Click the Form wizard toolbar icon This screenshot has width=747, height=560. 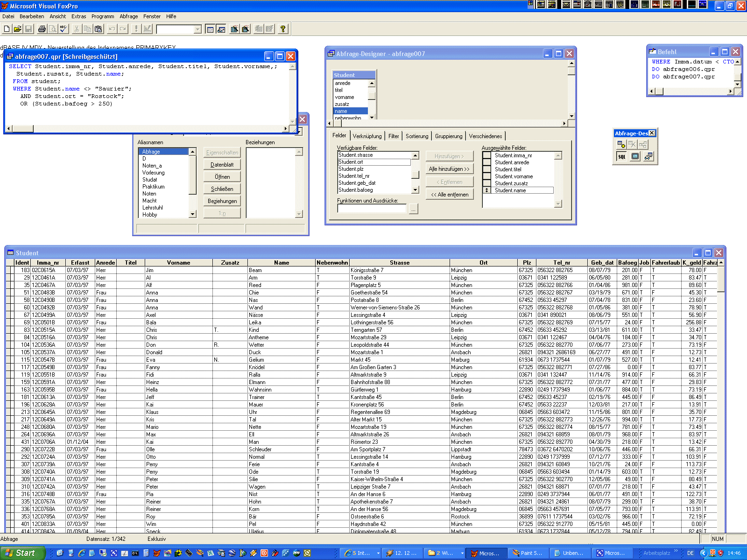tap(234, 29)
